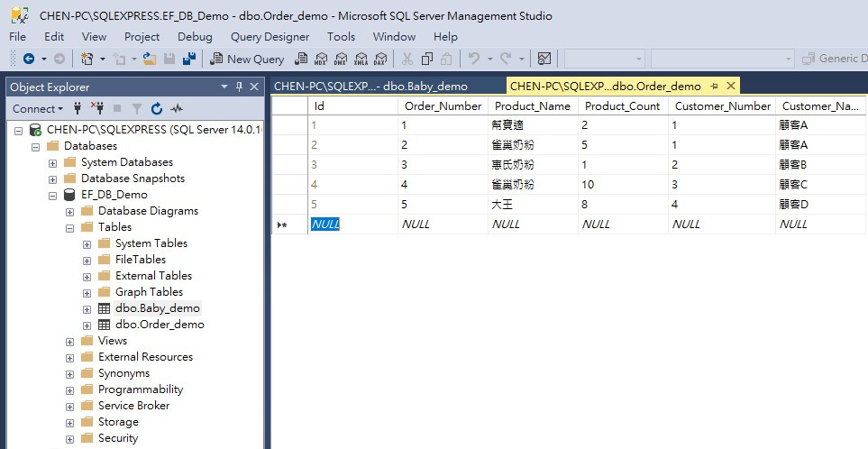Select the dbo.Order_demo table in the tree

[x=160, y=325]
